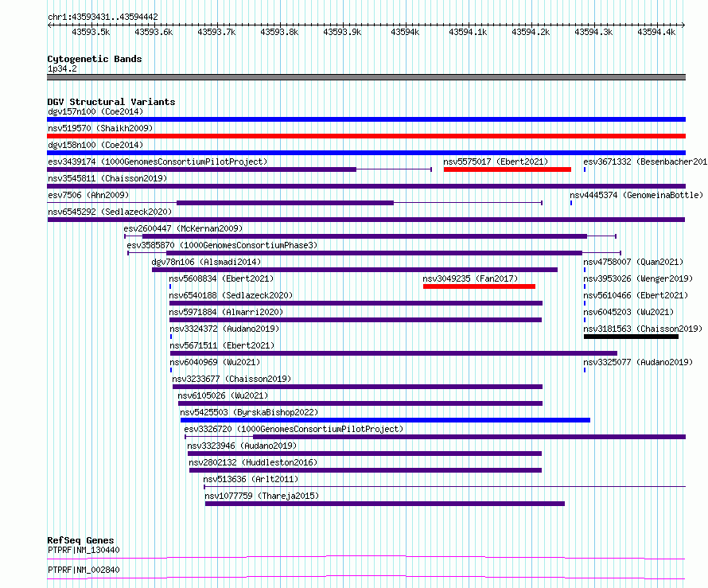Click nsv3323946 (Audano2019) label
Viewport: 708px width, 588px height.
pyautogui.click(x=242, y=446)
